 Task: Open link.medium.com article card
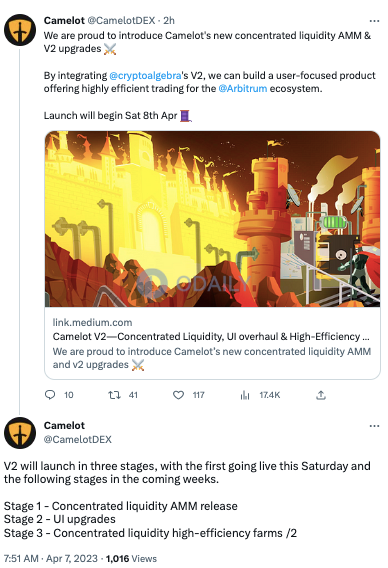pyautogui.click(x=212, y=343)
